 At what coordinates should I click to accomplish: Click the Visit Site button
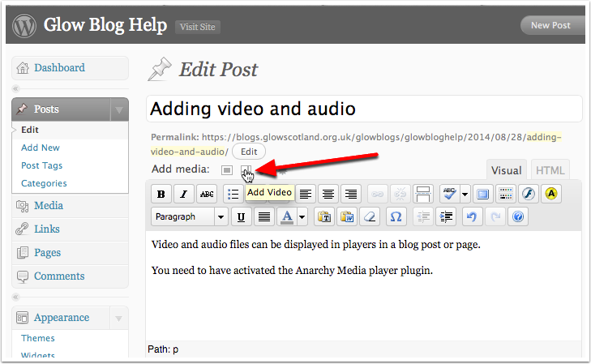(x=198, y=27)
